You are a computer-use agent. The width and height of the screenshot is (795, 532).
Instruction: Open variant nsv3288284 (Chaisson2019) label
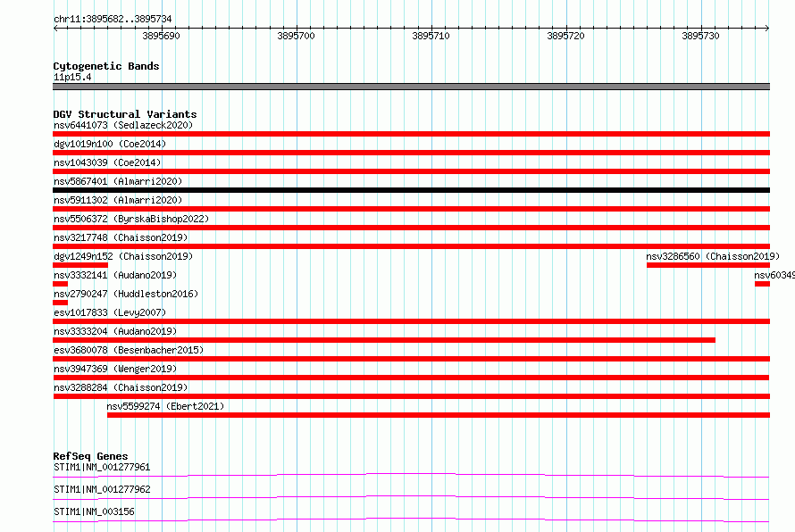(121, 387)
